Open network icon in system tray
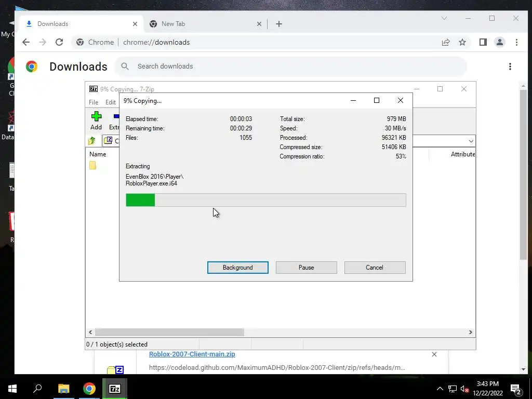 coord(453,389)
